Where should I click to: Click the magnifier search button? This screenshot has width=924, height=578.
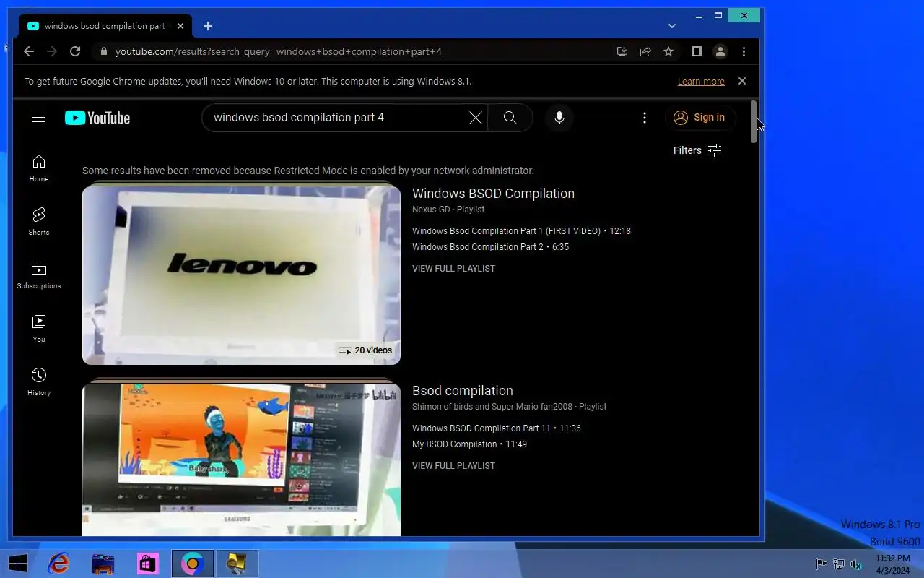coord(510,118)
